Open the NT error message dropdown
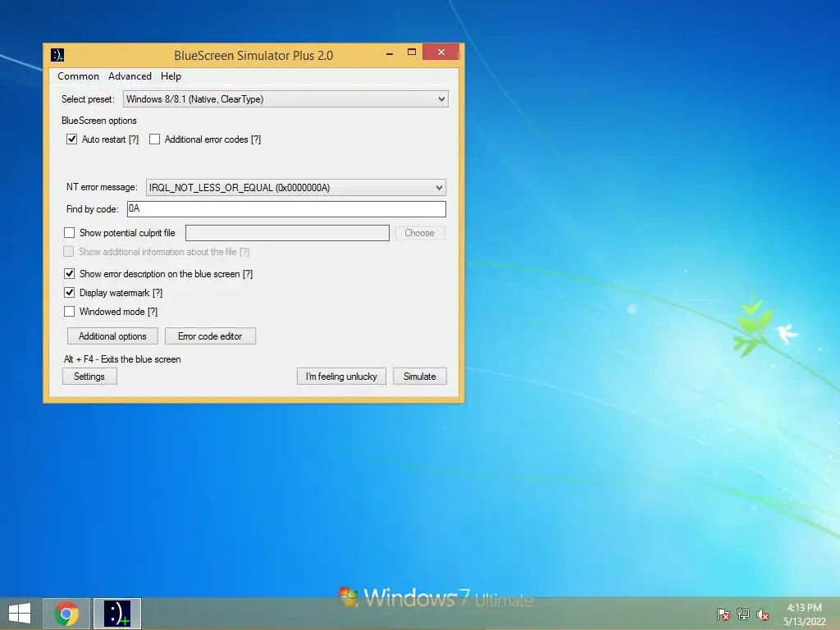 pos(295,188)
